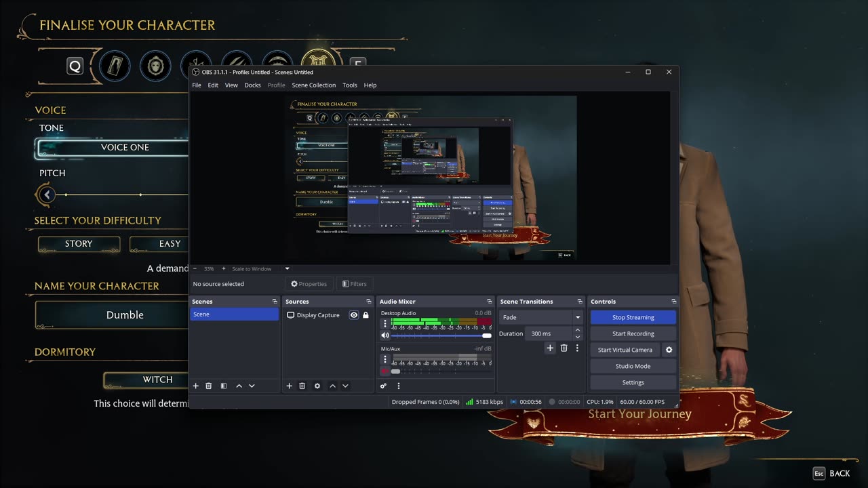Decrease transition Duration stepper down
Screen dimensions: 868x488
click(x=578, y=337)
